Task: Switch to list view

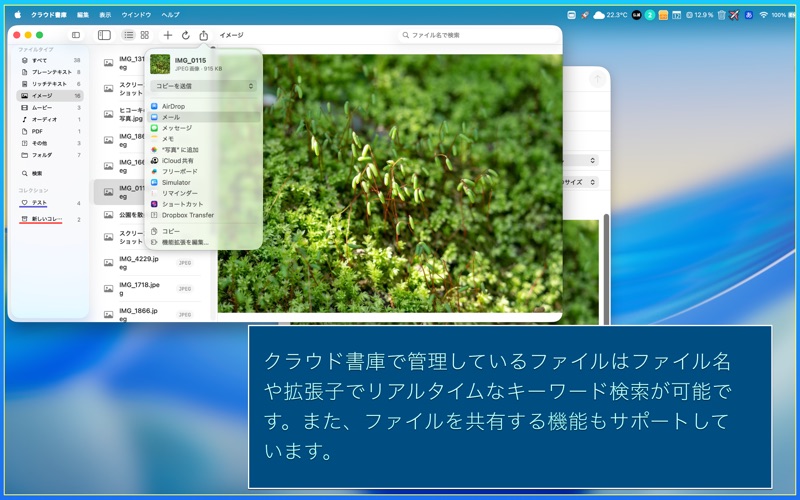Action: pyautogui.click(x=129, y=35)
